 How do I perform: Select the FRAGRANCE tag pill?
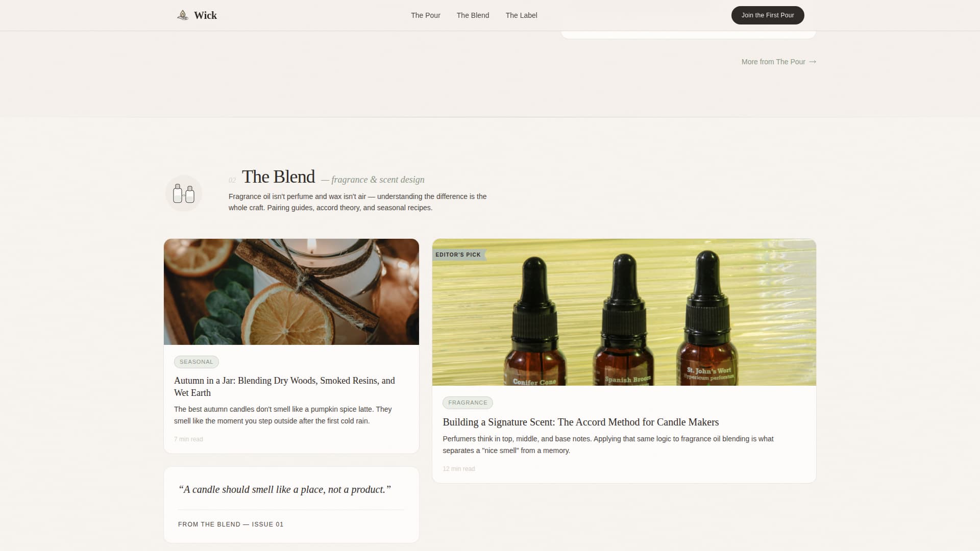pos(468,403)
